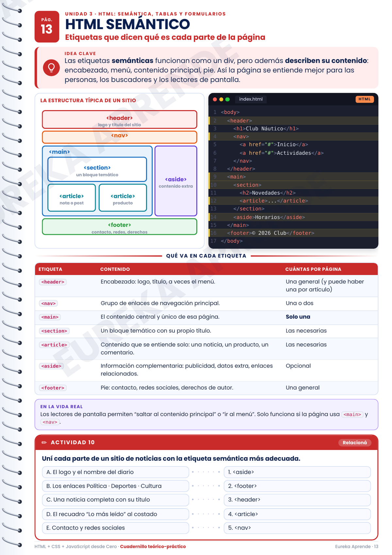This screenshot has height=555, width=392.
Task: Click the bold 'Solo una' cell
Action: 298,317
